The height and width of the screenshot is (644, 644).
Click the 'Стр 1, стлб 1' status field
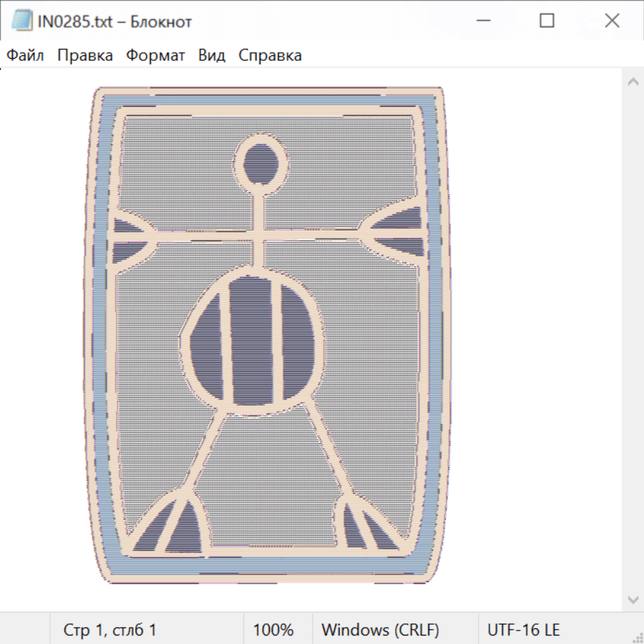109,630
